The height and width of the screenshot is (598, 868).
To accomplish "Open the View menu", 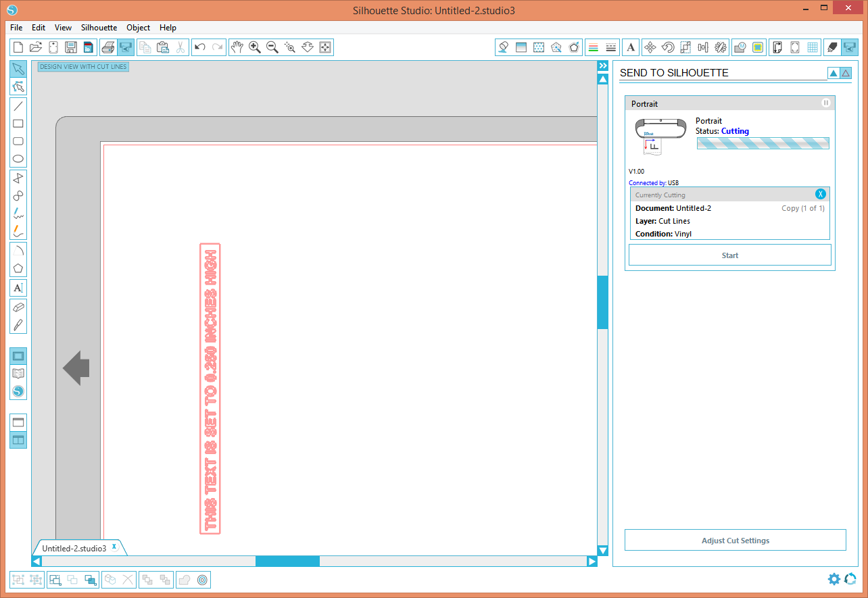I will coord(63,28).
